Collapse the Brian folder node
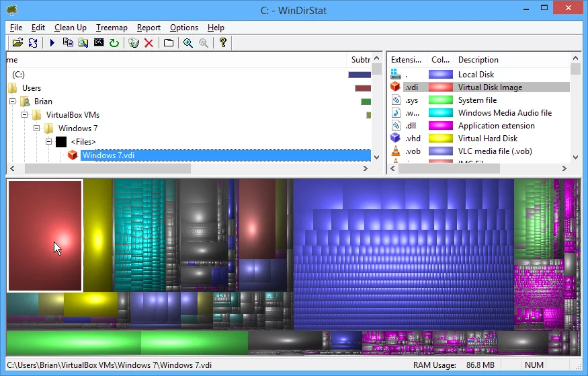The image size is (588, 376). (12, 101)
